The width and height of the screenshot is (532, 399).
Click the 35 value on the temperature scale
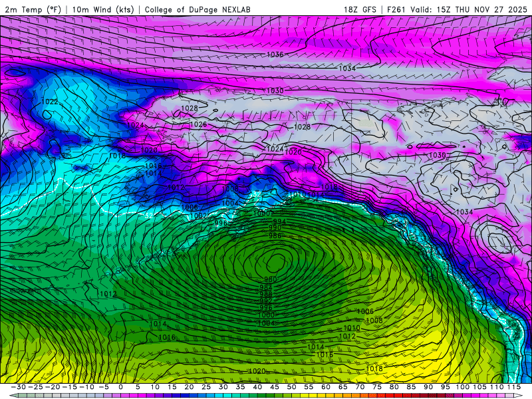click(241, 387)
